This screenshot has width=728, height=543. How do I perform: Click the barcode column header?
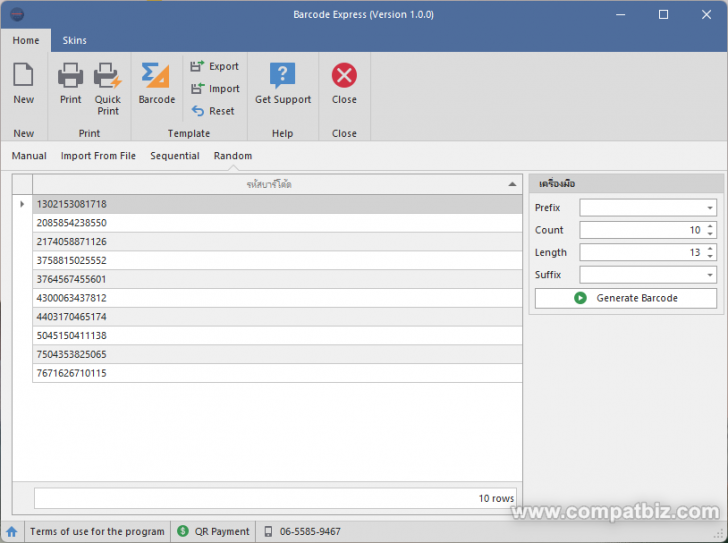point(277,184)
